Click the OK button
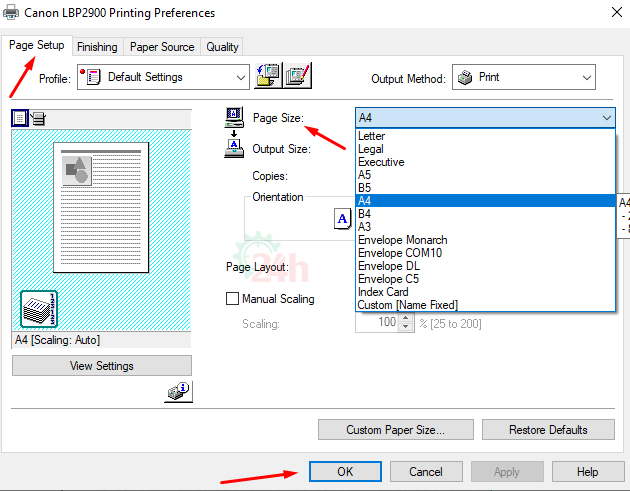The height and width of the screenshot is (491, 630). point(345,471)
